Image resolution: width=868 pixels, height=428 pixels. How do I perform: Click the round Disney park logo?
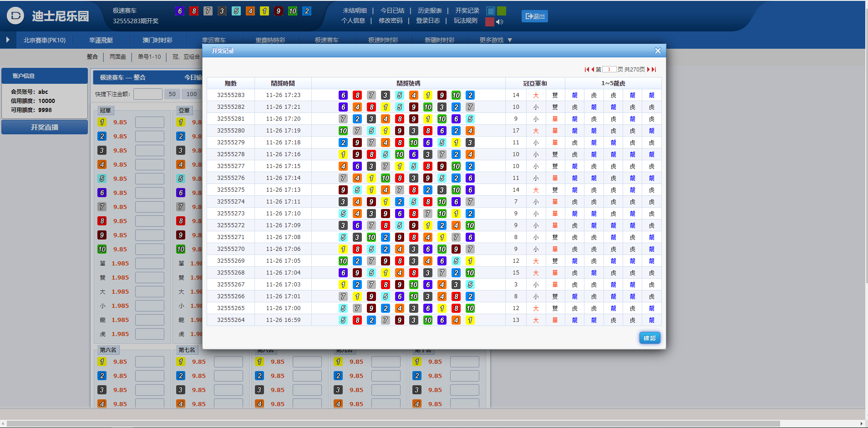pyautogui.click(x=15, y=16)
